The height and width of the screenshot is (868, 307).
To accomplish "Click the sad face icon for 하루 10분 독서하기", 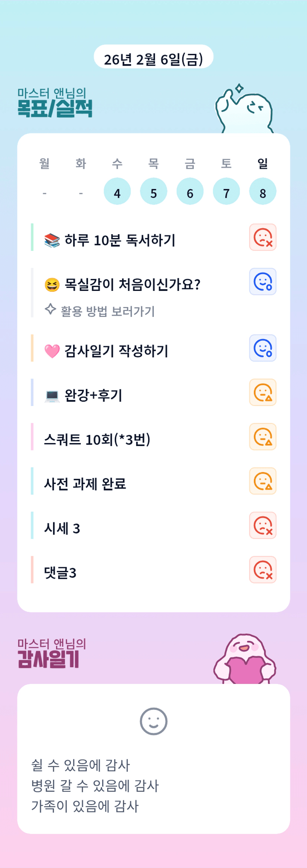I will (x=262, y=237).
